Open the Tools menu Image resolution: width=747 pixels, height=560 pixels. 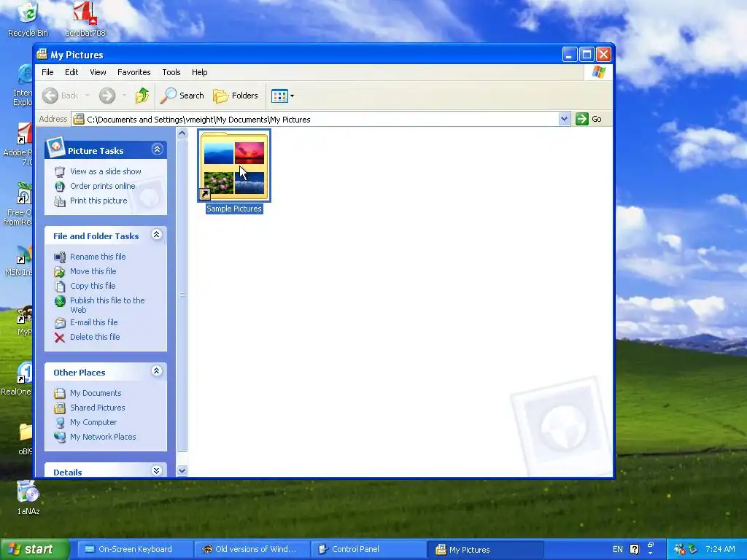coord(171,72)
